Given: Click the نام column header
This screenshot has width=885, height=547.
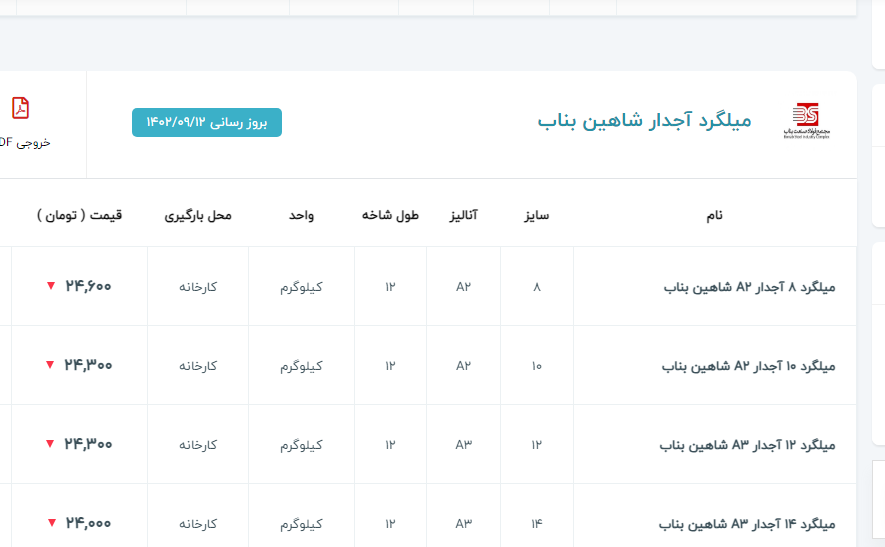Looking at the screenshot, I should point(714,215).
